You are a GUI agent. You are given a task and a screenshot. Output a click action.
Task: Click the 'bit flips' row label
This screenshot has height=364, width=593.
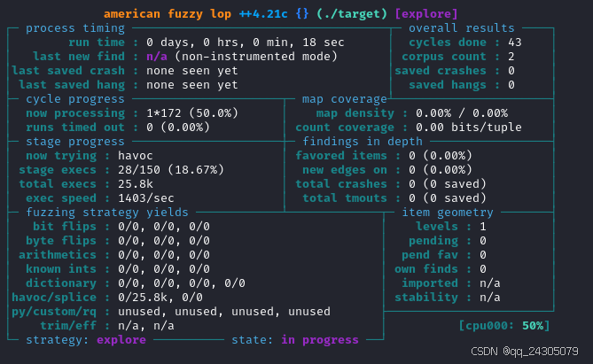(x=65, y=227)
